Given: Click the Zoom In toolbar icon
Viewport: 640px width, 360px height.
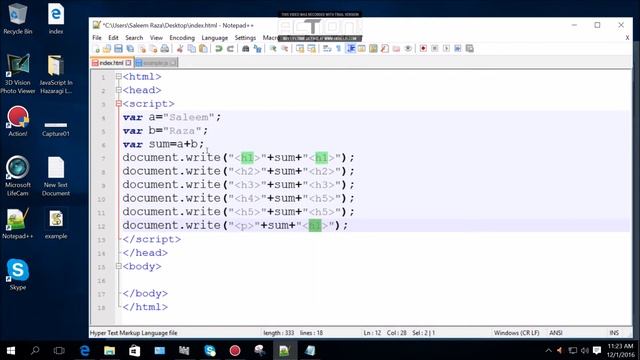Looking at the screenshot, I should click(x=273, y=49).
